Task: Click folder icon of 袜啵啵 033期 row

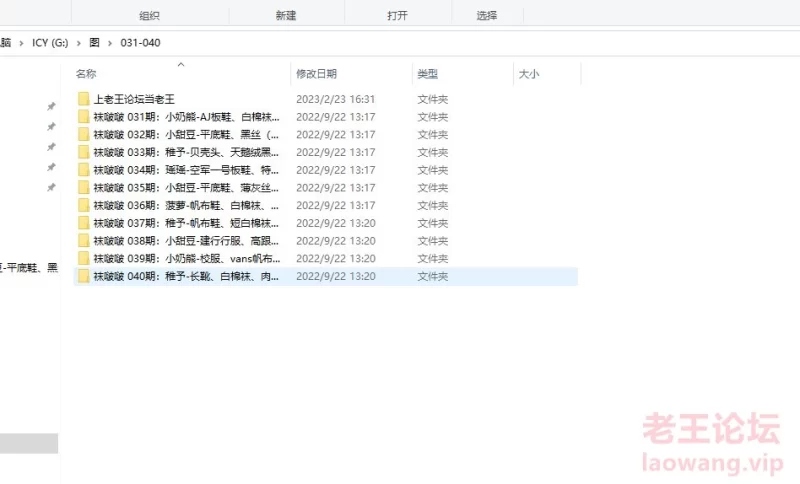Action: 84,152
